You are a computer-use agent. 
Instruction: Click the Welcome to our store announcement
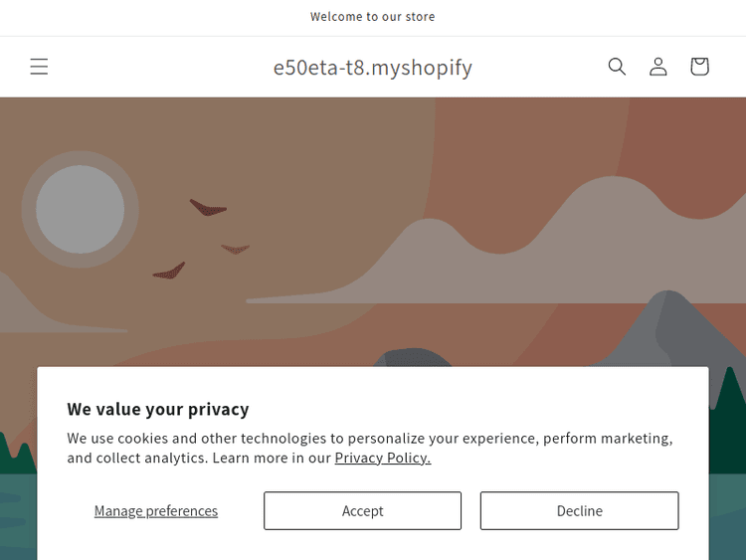coord(373,17)
